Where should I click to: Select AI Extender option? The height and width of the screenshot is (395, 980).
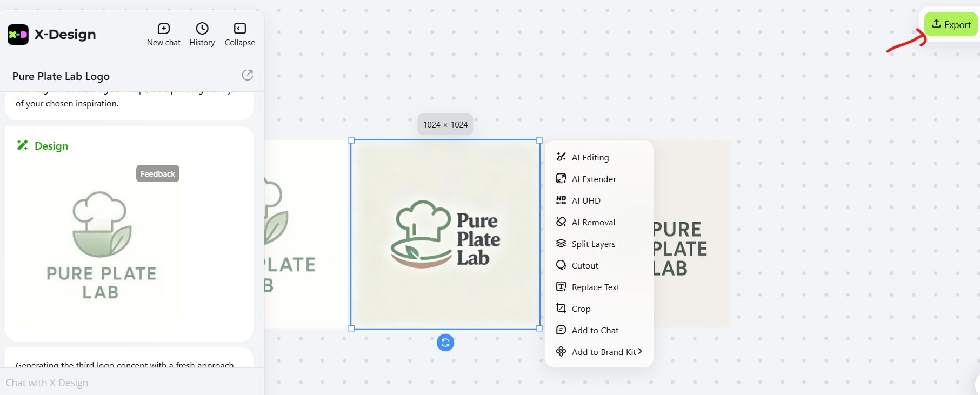pos(594,179)
